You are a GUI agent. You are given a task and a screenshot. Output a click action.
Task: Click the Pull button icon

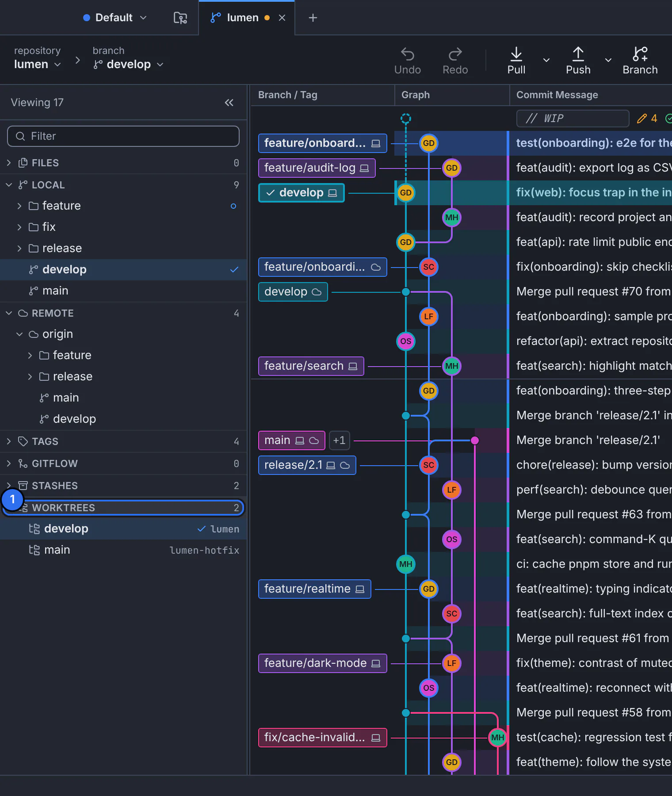pyautogui.click(x=516, y=54)
